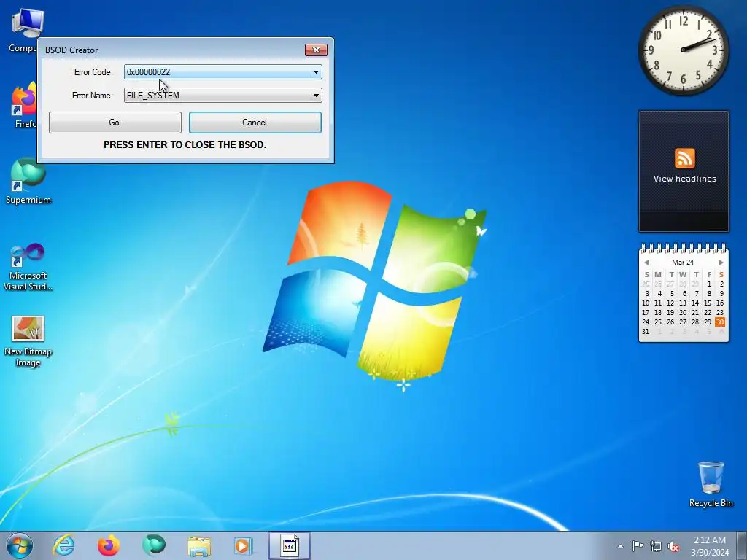Click the Cancel button
747x560 pixels.
click(255, 122)
